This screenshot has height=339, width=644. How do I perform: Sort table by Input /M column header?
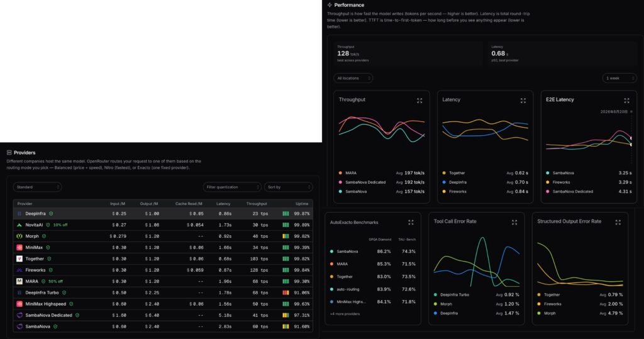[x=118, y=204]
